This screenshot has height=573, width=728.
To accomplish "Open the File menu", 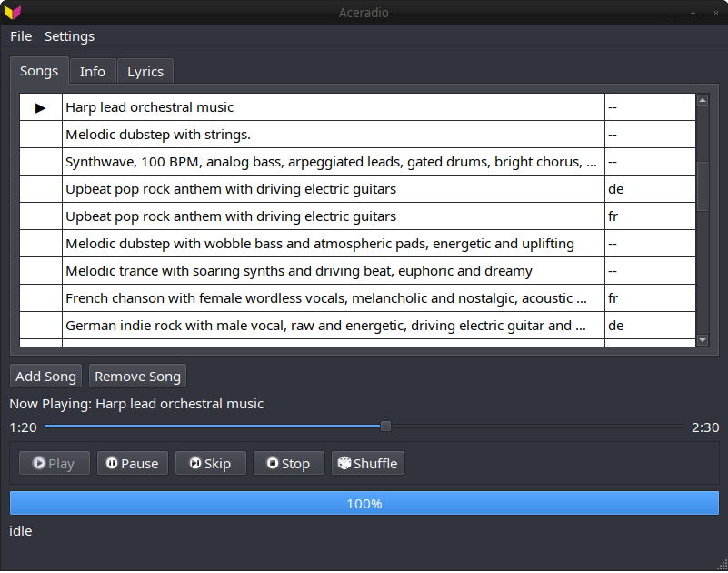I will coord(20,36).
